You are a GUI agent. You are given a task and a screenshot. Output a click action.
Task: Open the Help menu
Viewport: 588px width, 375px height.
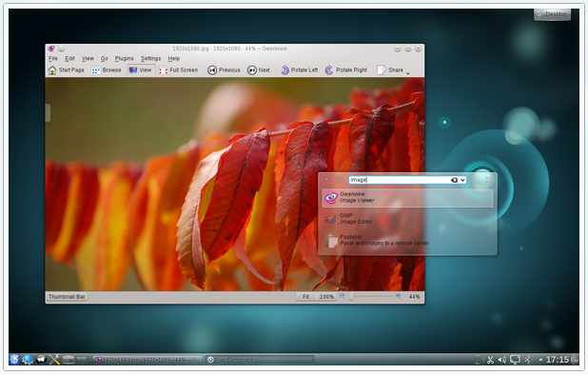tap(173, 58)
